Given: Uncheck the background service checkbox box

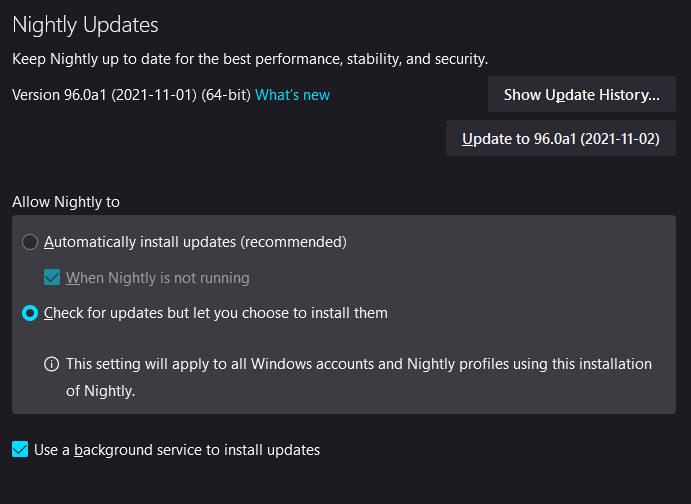Looking at the screenshot, I should 20,450.
